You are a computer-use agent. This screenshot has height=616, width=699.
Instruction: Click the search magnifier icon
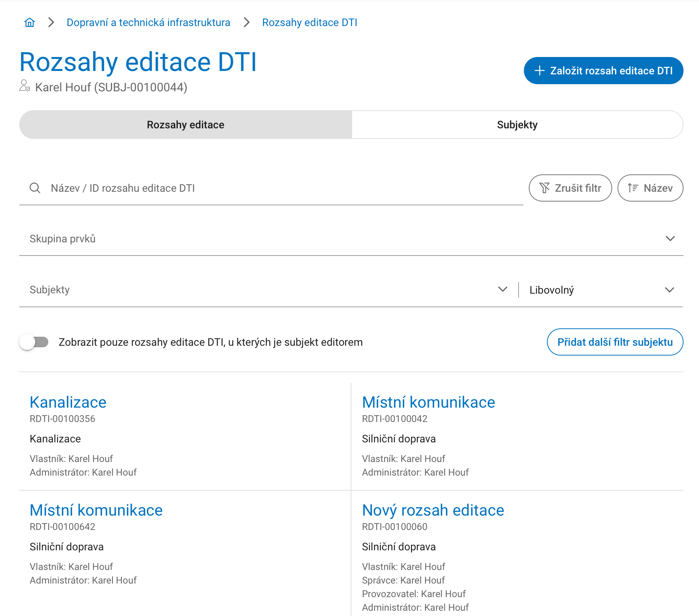(35, 188)
